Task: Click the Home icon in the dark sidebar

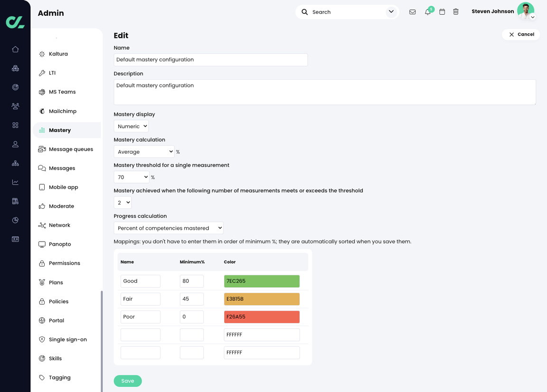Action: (x=15, y=49)
